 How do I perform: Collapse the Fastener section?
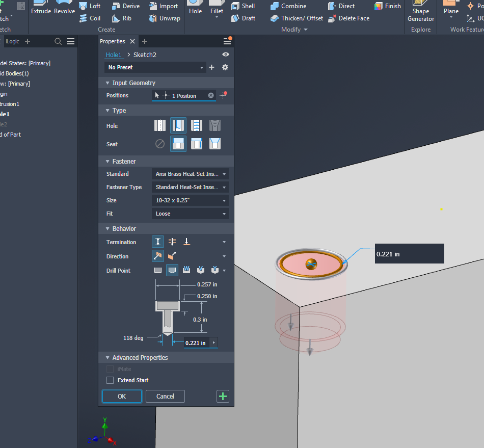click(107, 161)
